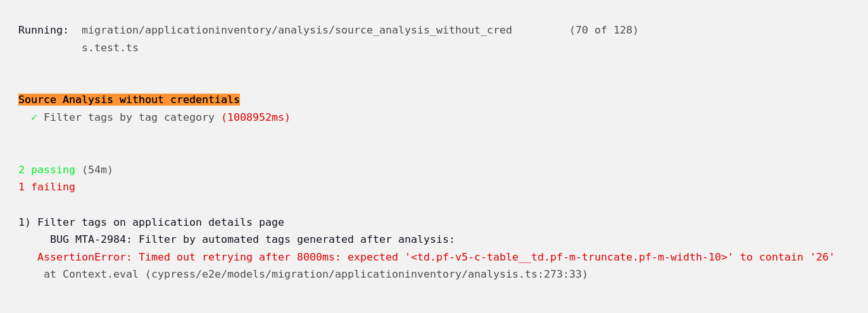Click the green passing checkmark icon
This screenshot has height=313, width=868.
(34, 118)
